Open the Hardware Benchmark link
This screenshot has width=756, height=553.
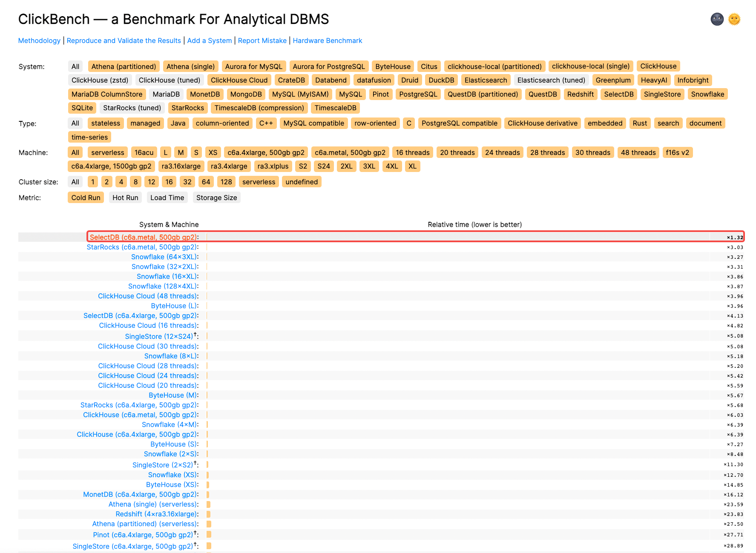[327, 40]
